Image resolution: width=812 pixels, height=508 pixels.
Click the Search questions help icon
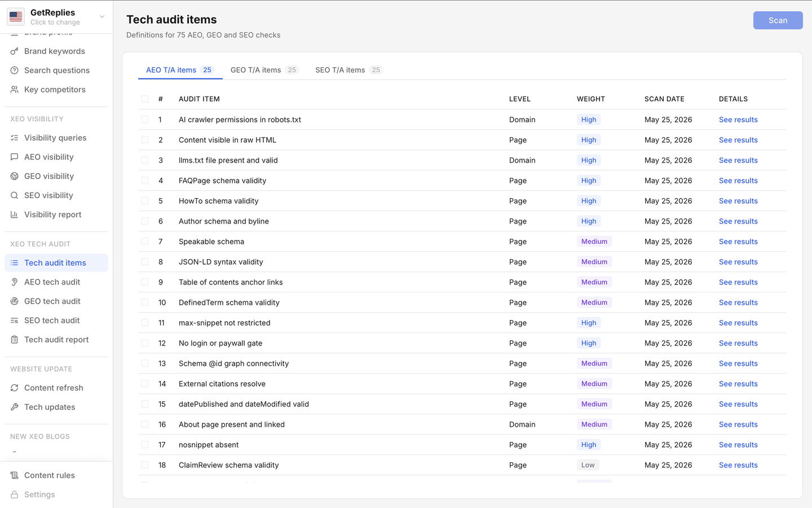tap(15, 71)
